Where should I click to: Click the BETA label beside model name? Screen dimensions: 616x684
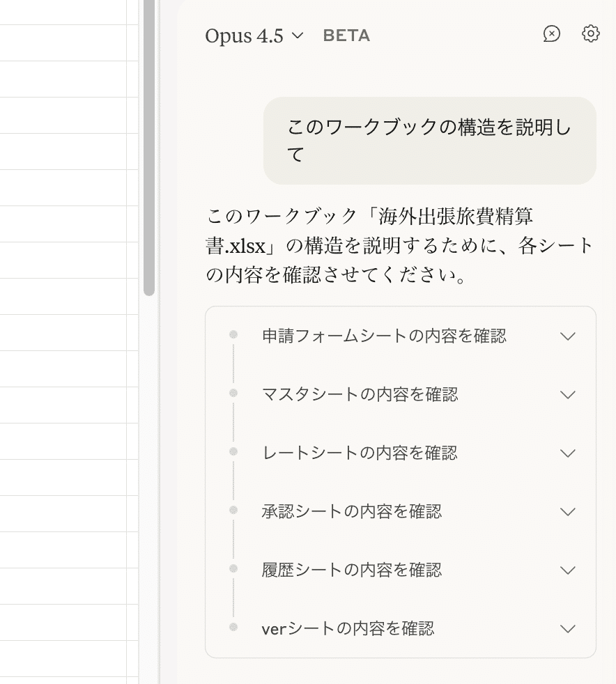click(346, 36)
